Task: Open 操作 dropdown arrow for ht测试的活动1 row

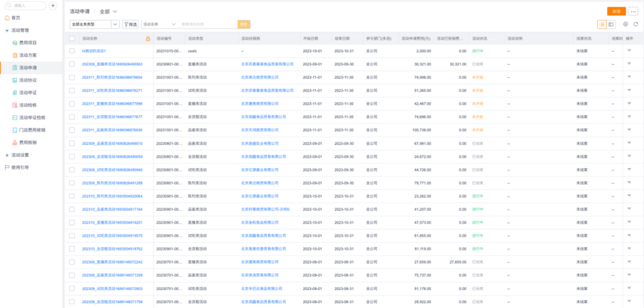Action: [x=629, y=50]
